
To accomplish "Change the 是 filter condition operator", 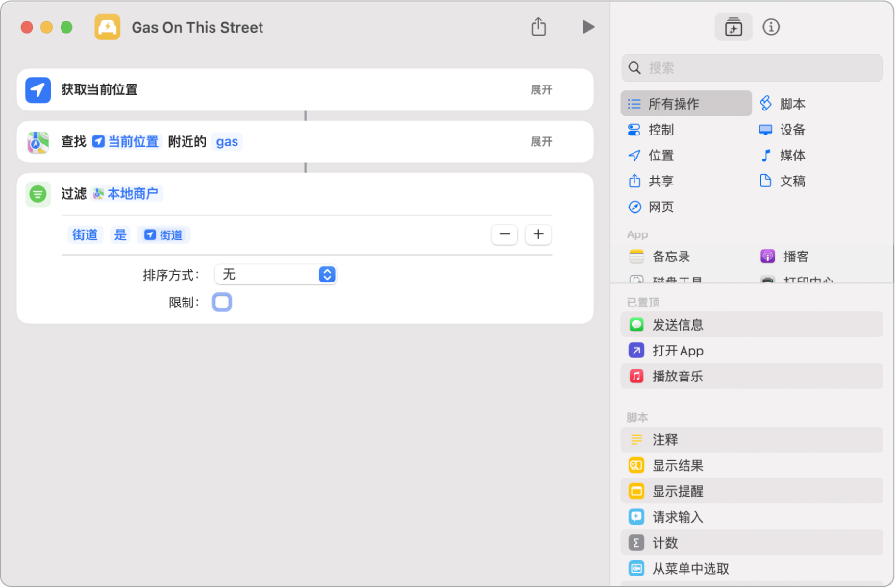I will click(120, 234).
